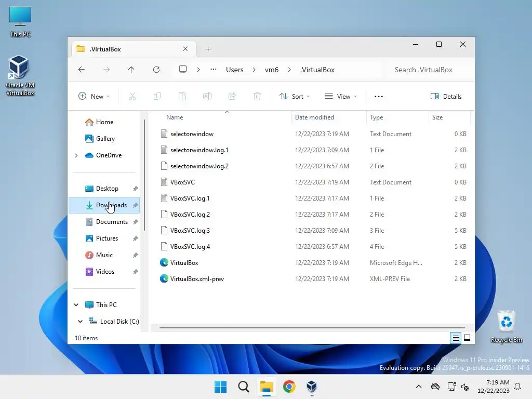This screenshot has height=399, width=532.
Task: Refresh the folder contents
Action: 156,70
